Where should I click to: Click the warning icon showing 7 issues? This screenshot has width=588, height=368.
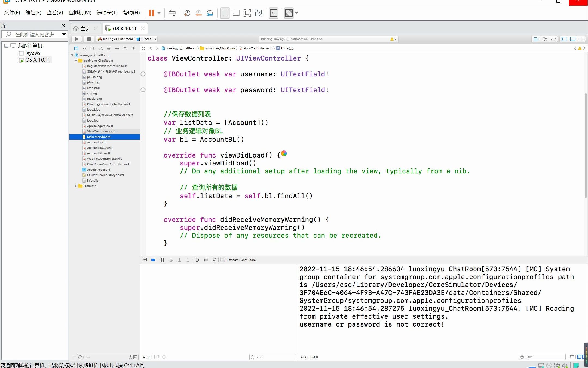(393, 39)
